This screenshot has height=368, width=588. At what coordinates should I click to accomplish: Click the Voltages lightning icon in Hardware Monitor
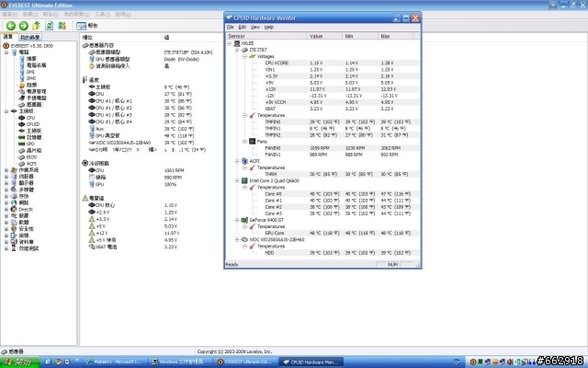[252, 56]
